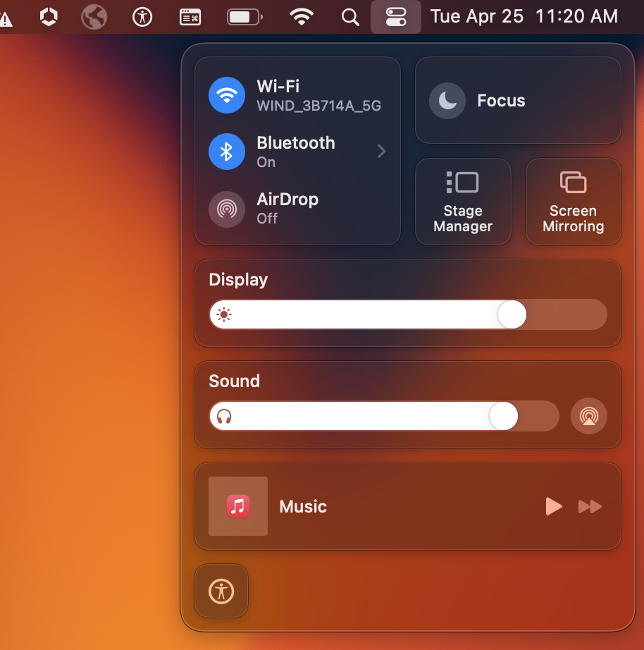Toggle the Wi-Fi blue circle icon
Screen dimensions: 644x650
point(227,95)
